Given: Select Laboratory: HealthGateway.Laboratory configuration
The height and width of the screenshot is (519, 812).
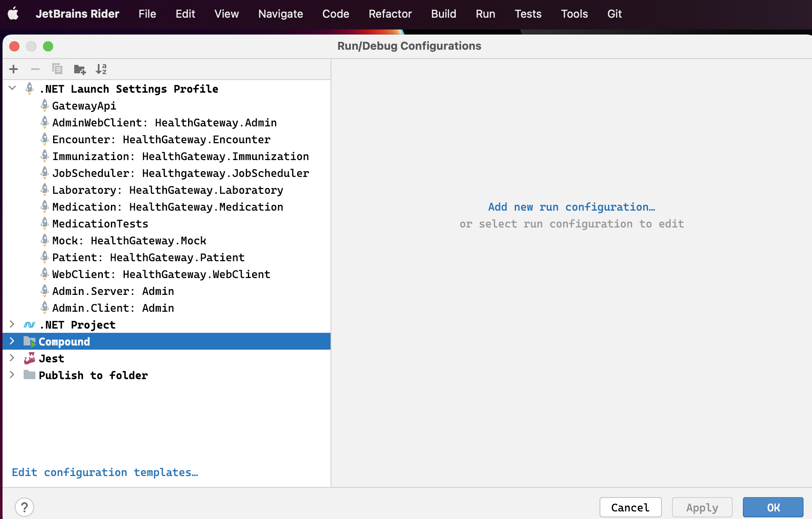Looking at the screenshot, I should [x=167, y=190].
